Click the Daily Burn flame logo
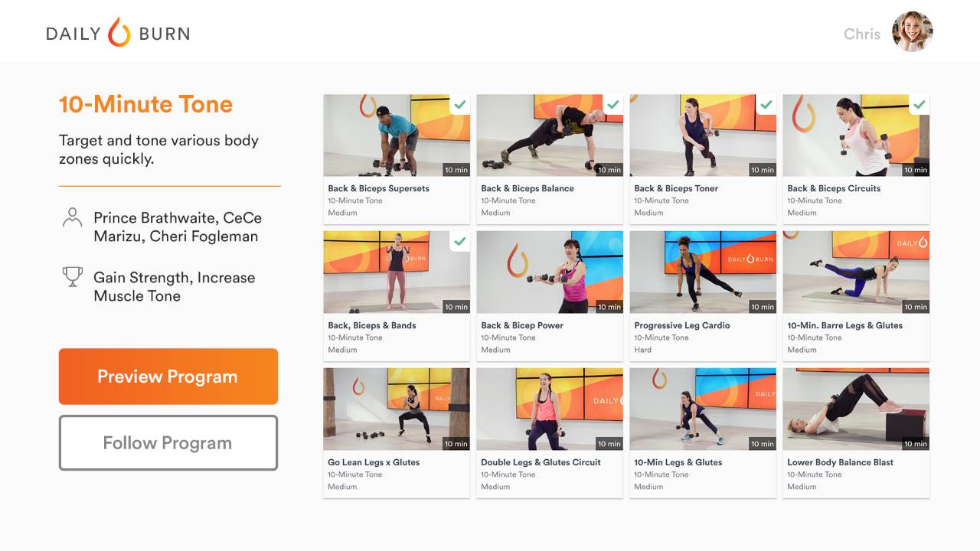This screenshot has width=980, height=551. coord(119,32)
